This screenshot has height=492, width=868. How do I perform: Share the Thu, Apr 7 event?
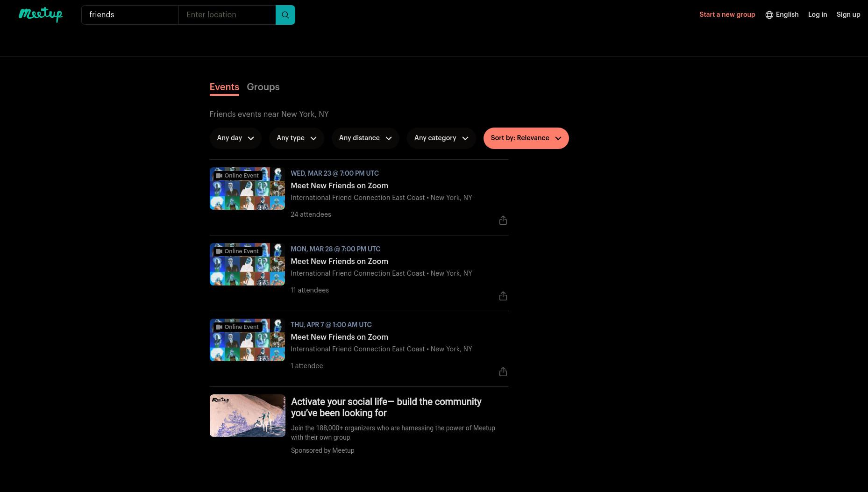503,371
